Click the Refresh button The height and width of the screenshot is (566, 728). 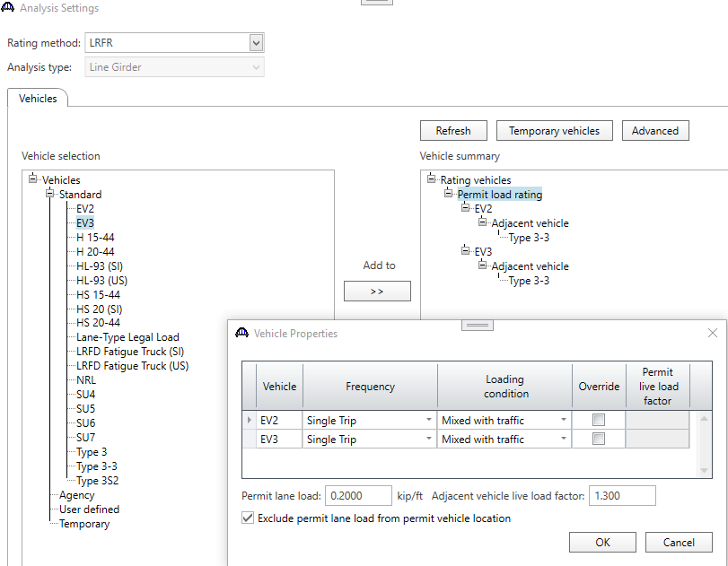point(453,131)
